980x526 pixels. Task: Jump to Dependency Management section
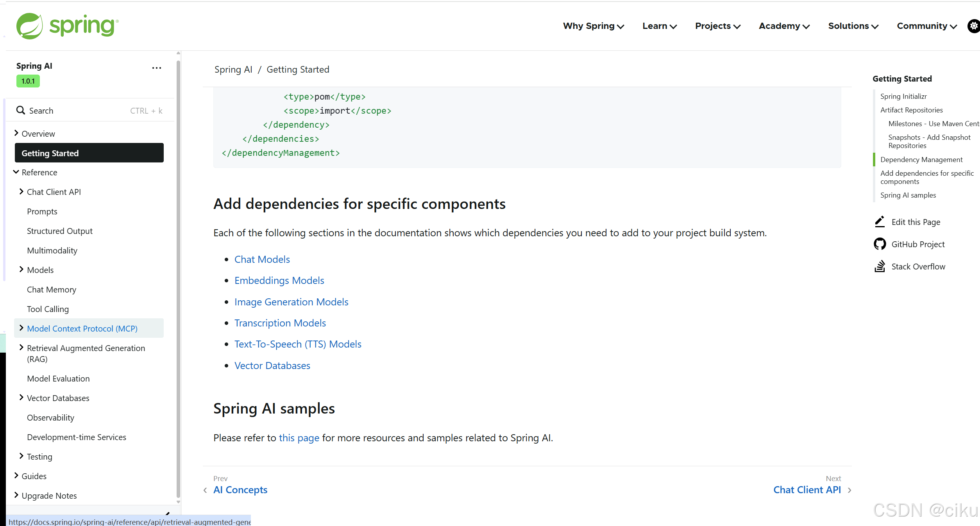(921, 159)
